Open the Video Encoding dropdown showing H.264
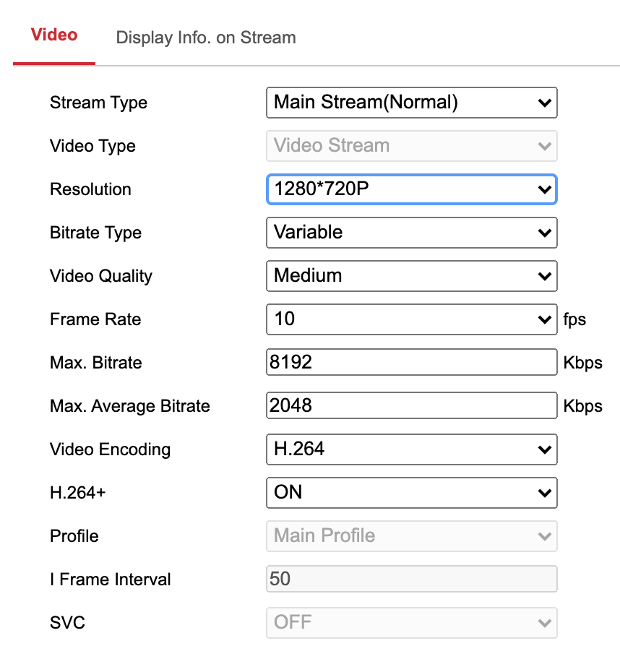Viewport: 620px width, 672px height. click(411, 449)
